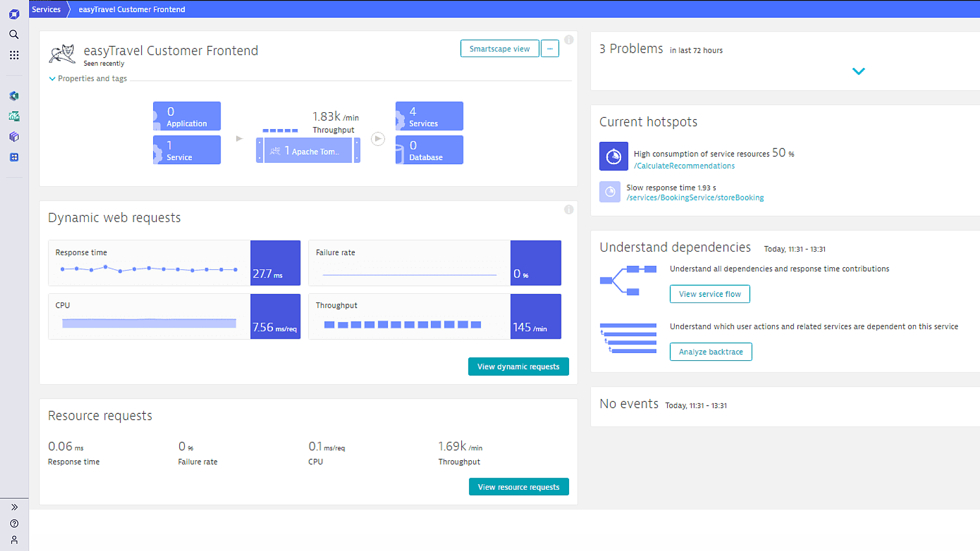Screen dimensions: 980x551
Task: Click Analyze backtrace button
Action: point(710,352)
